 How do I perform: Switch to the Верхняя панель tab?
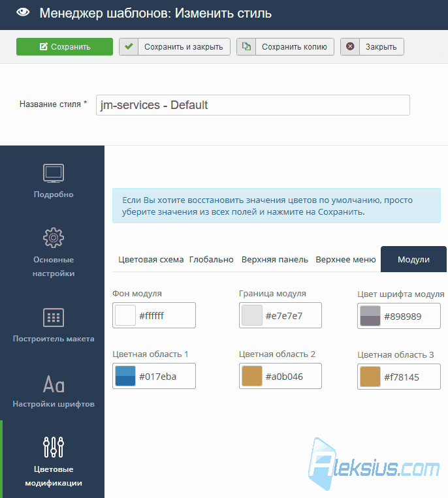tap(275, 260)
